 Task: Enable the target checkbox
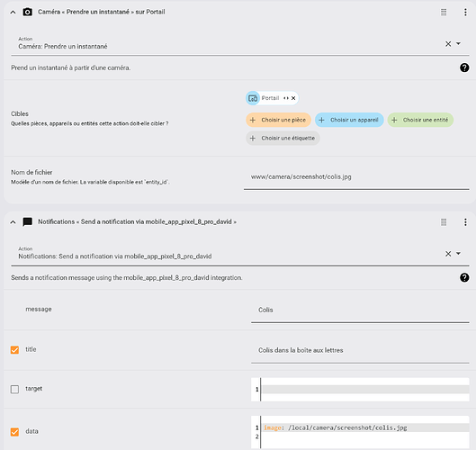14,389
